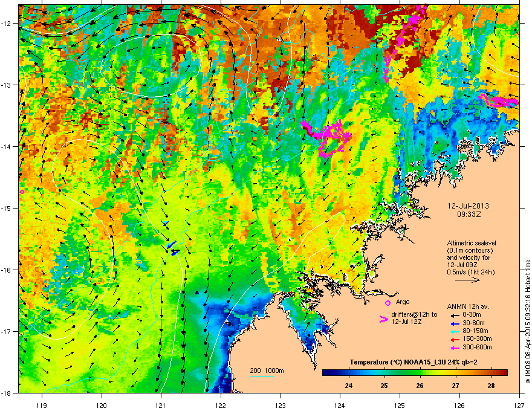532x411 pixels.
Task: Click the 0.5m/s velocity scale arrow
Action: point(467,280)
